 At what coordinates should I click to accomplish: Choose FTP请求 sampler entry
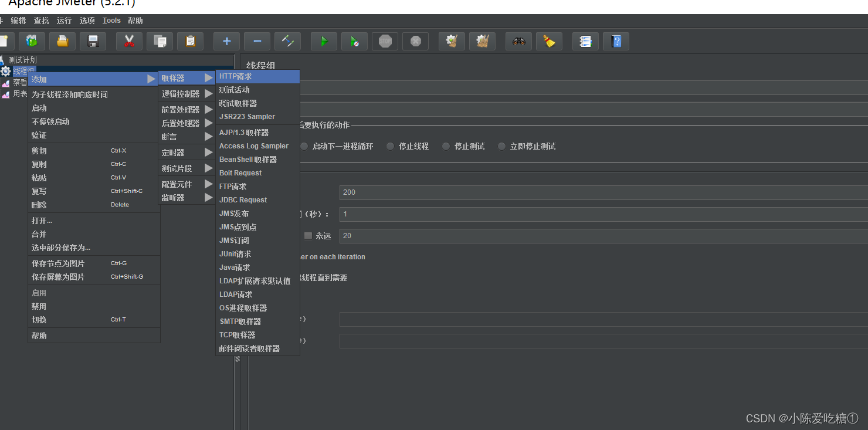pyautogui.click(x=258, y=187)
